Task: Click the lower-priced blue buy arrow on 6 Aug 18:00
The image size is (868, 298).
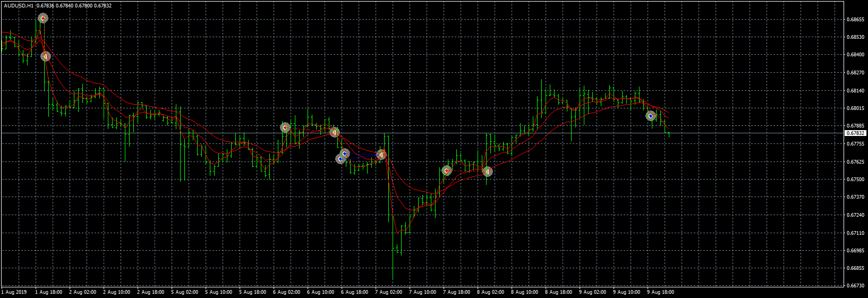Action: click(x=341, y=159)
